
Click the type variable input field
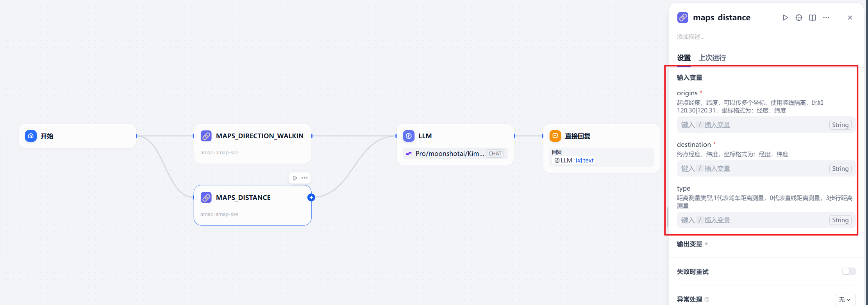coord(752,220)
